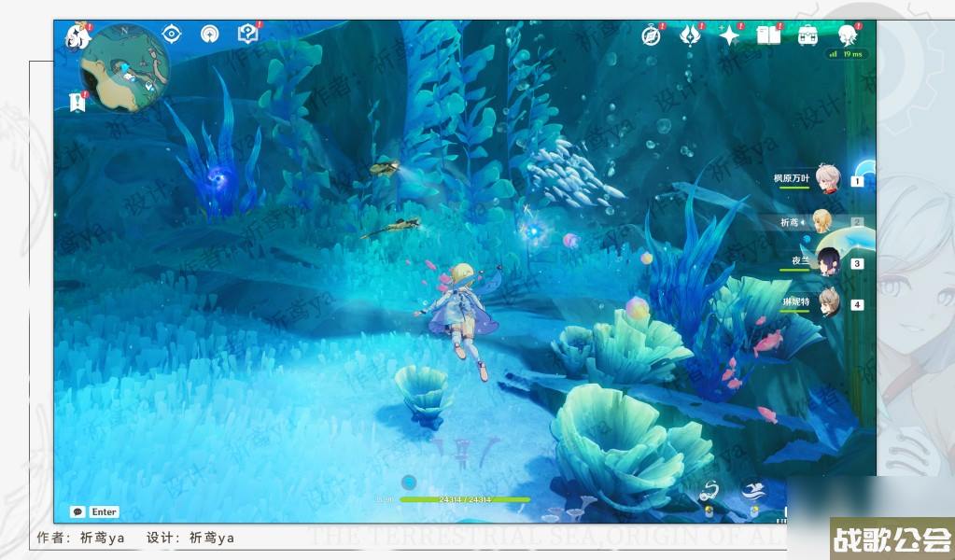Open the battle pass icon
This screenshot has height=560, width=955.
click(690, 35)
